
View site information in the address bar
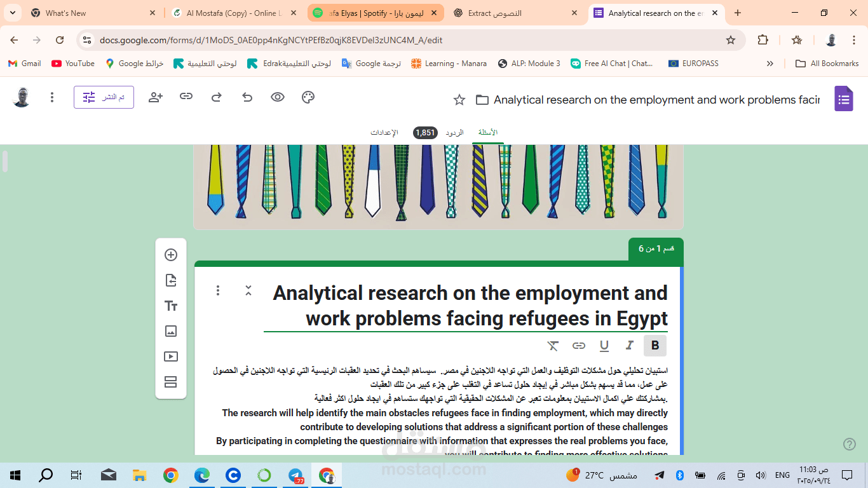click(88, 40)
